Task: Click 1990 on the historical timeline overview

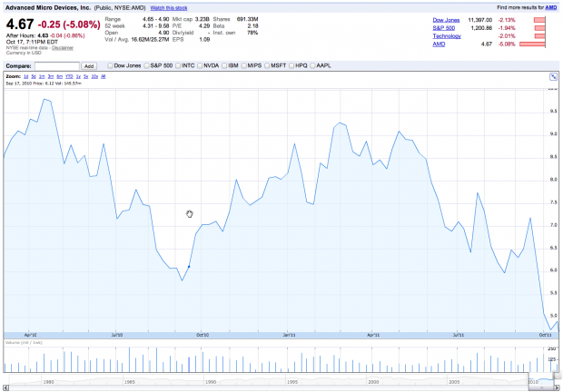Action: point(211,382)
